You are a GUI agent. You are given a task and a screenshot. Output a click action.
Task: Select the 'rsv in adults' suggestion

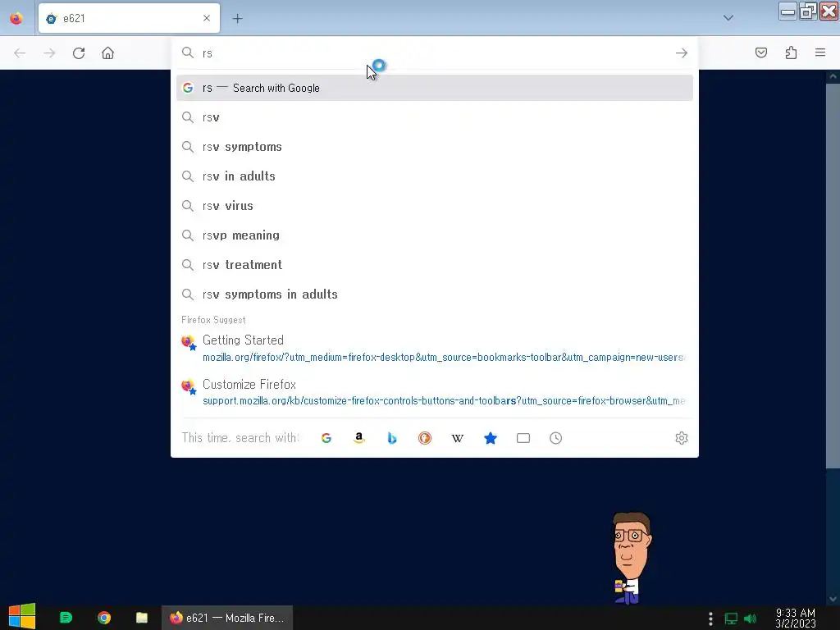435,176
